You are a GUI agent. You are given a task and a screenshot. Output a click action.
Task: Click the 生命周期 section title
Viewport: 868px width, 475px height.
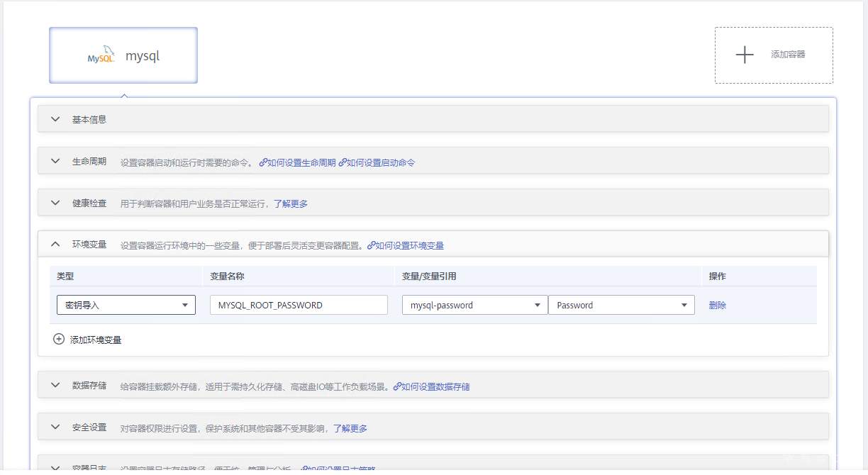(x=89, y=162)
